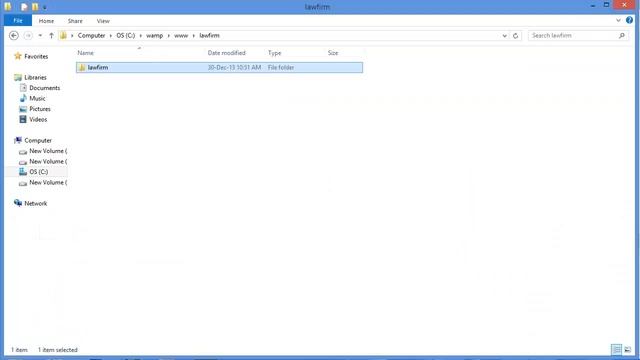Open Network in the navigation pane

36,203
